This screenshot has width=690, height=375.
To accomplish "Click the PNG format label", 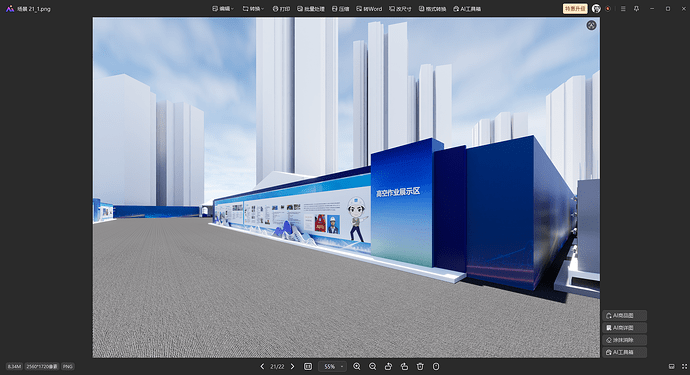I will point(68,366).
